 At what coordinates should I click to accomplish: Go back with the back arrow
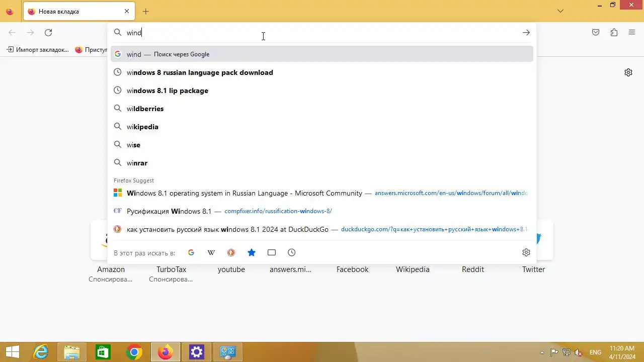click(12, 33)
